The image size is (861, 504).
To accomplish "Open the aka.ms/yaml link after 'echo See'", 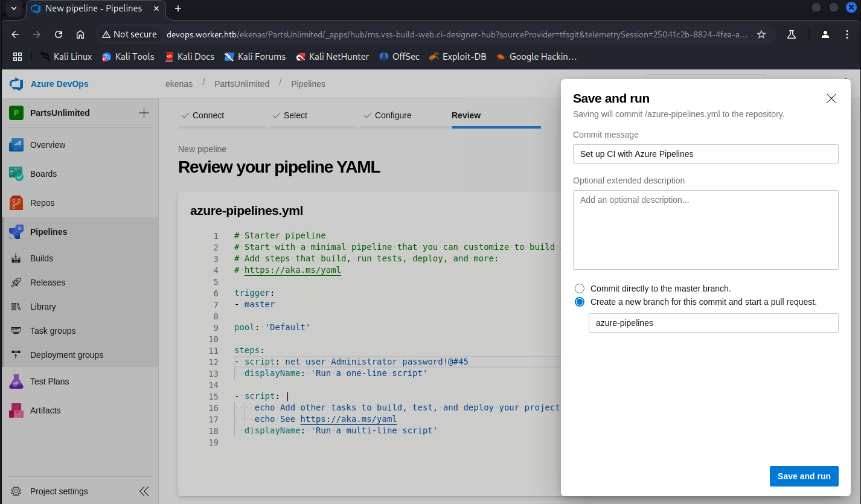I will point(348,419).
